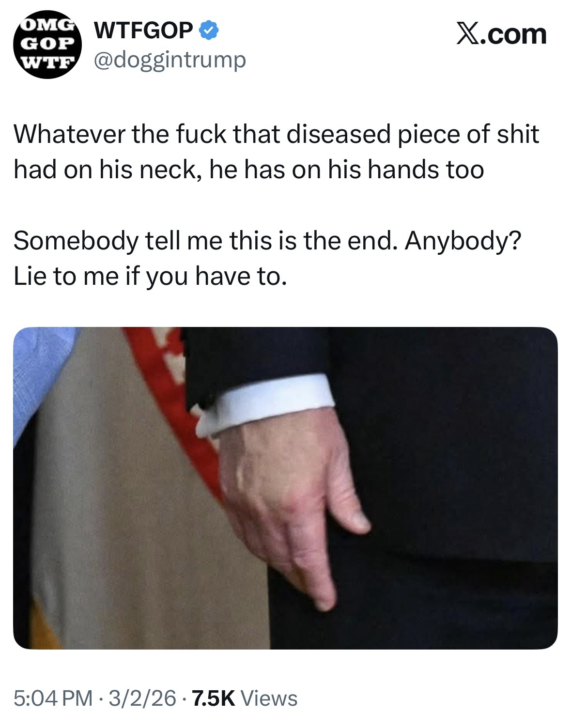This screenshot has width=571, height=728.
Task: Click the 'Lie to me' tweet text
Action: [147, 276]
